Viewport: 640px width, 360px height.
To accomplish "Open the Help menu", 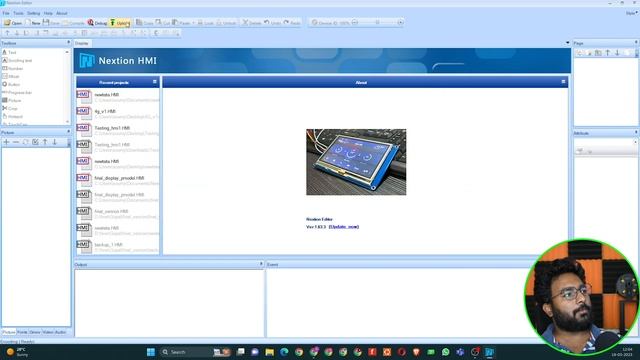I will tap(48, 13).
